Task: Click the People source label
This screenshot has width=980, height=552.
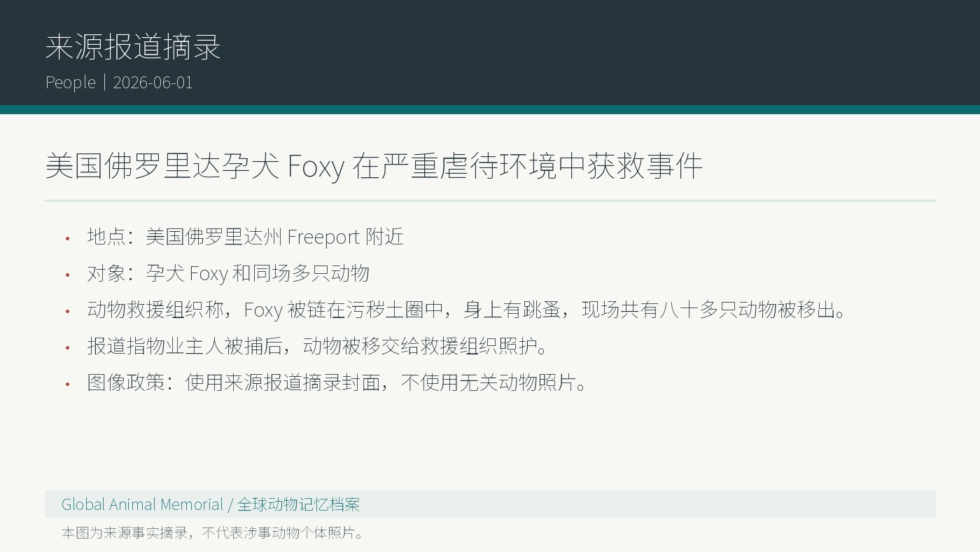Action: click(71, 82)
